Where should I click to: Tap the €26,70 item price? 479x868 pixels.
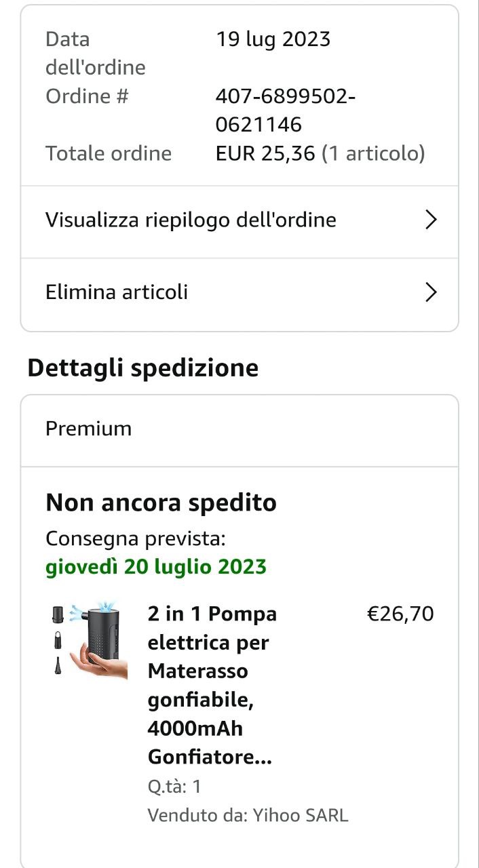(x=400, y=614)
